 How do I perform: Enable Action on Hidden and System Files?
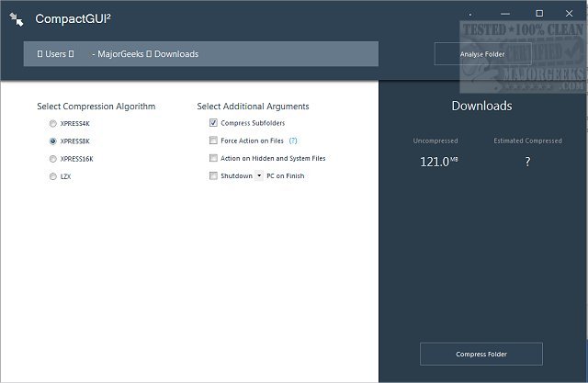[213, 158]
